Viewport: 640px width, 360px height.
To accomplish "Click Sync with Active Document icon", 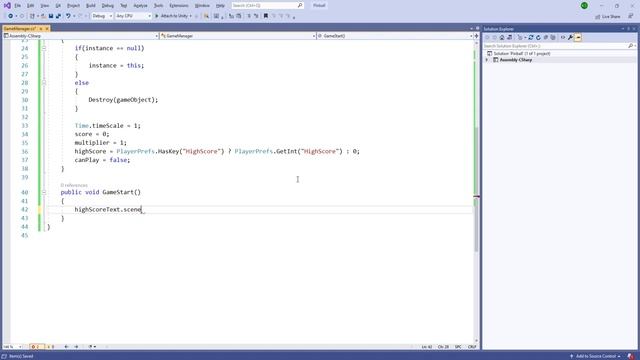I will pyautogui.click(x=531, y=38).
